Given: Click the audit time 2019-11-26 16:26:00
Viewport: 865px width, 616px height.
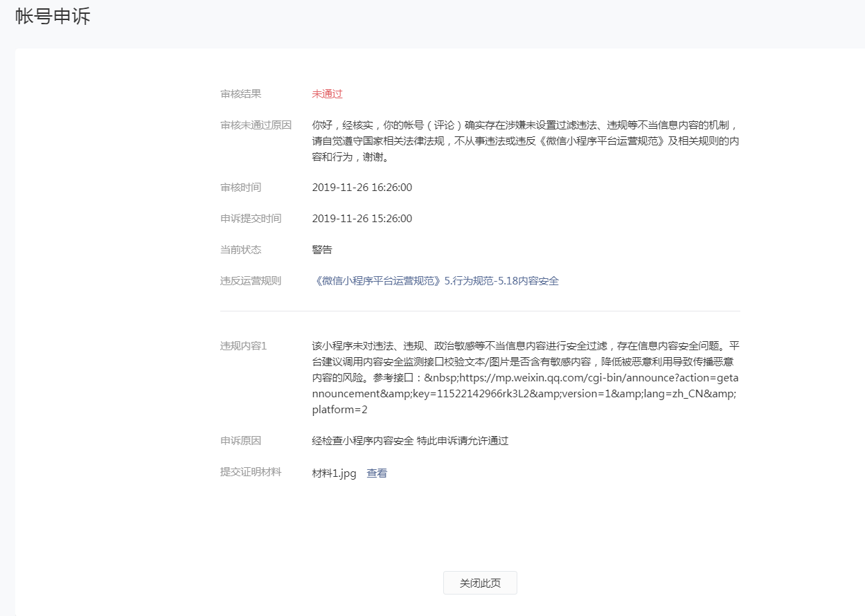Looking at the screenshot, I should (x=362, y=188).
